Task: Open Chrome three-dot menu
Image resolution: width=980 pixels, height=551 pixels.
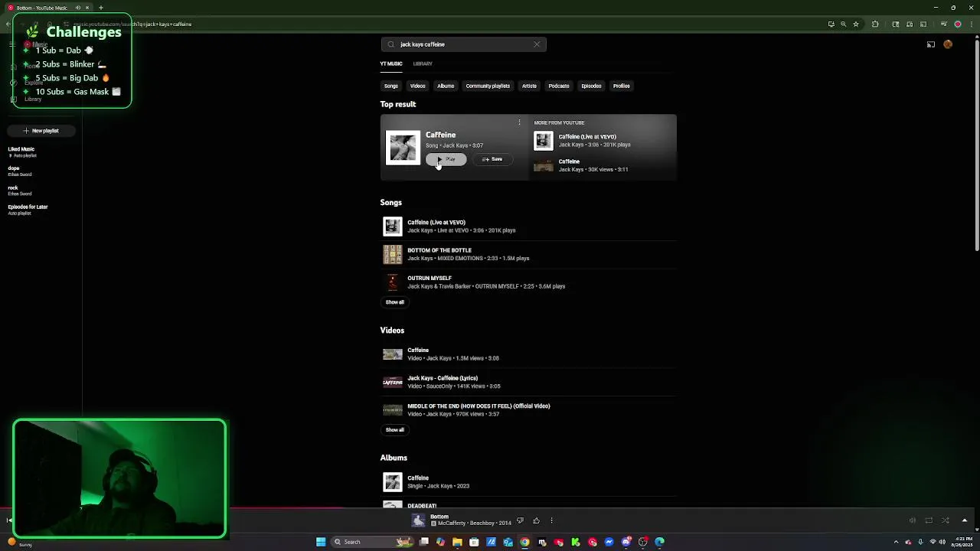Action: [x=970, y=24]
